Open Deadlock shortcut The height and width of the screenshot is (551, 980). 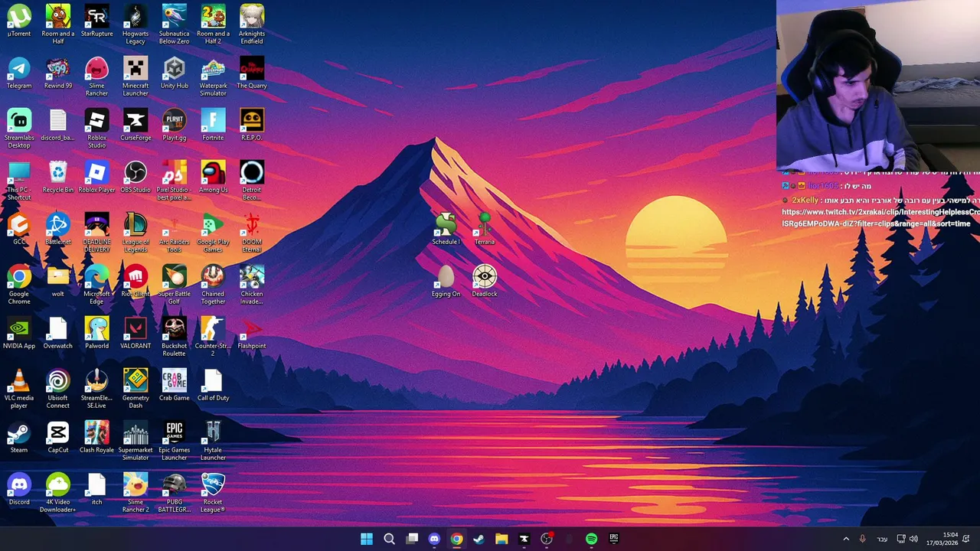[485, 282]
